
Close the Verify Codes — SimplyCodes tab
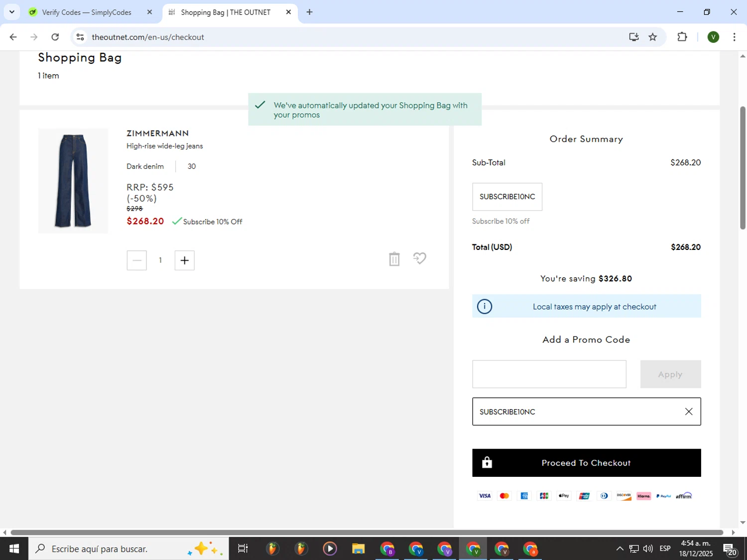pyautogui.click(x=149, y=12)
